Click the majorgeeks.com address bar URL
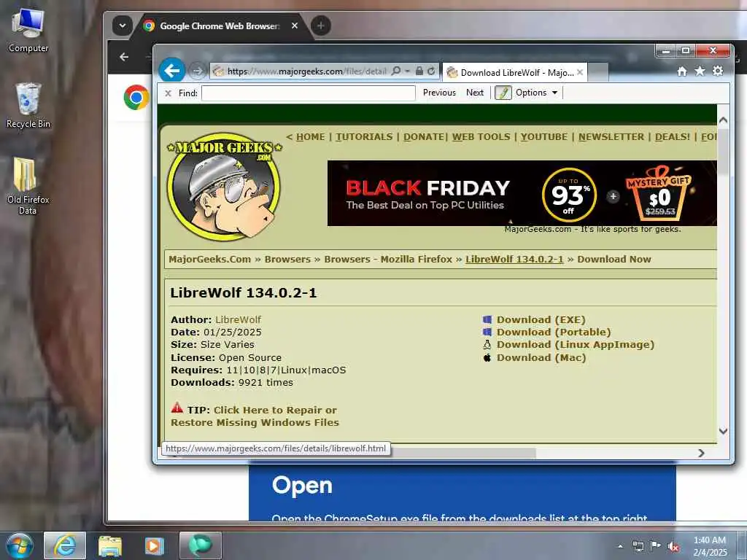Image resolution: width=747 pixels, height=560 pixels. (x=307, y=71)
